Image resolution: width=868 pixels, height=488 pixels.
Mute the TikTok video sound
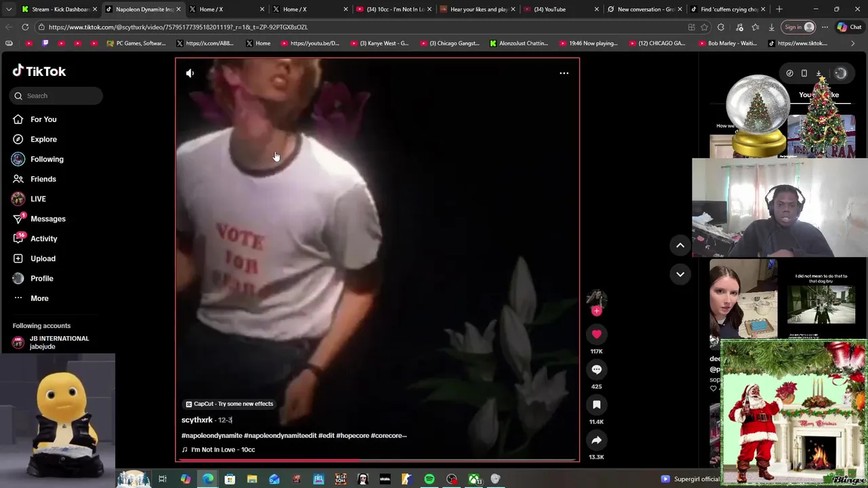click(x=190, y=73)
